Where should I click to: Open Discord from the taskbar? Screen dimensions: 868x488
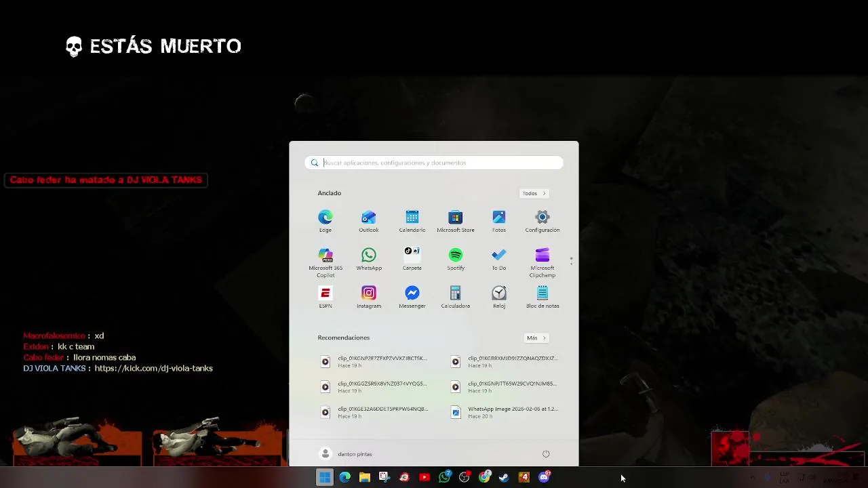[x=544, y=477]
